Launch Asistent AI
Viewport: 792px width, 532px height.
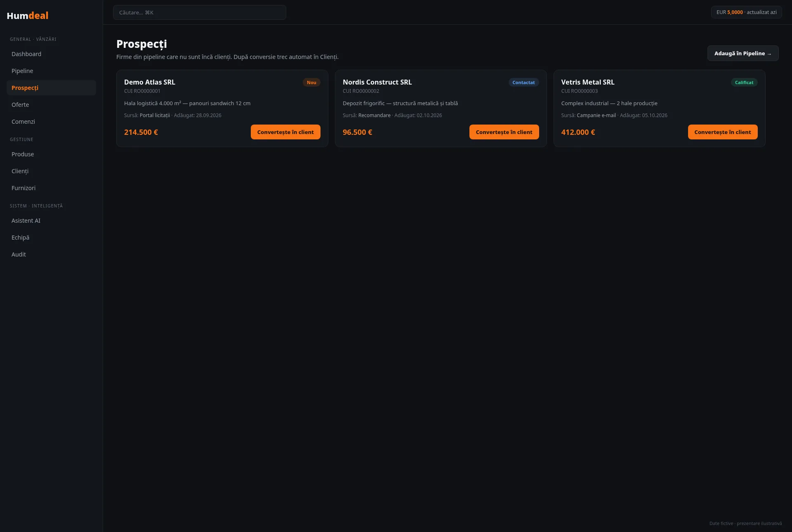51,221
